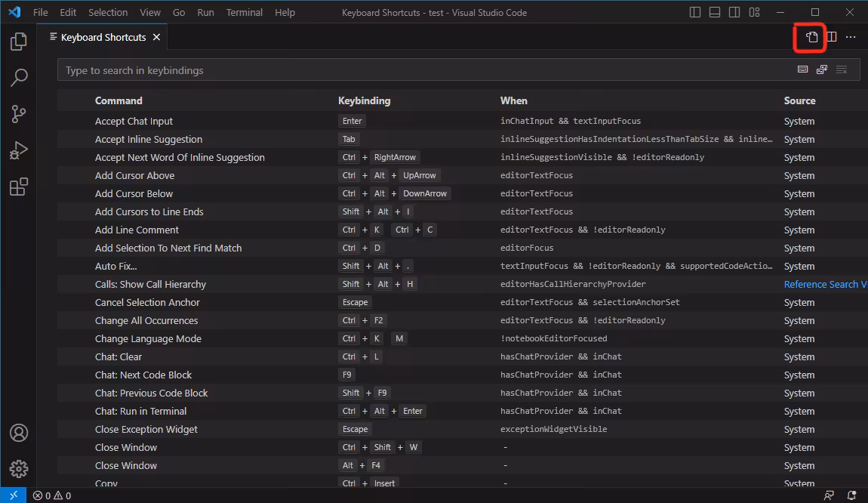Viewport: 868px width, 503px height.
Task: Click the Alt F4 keybinding cell
Action: click(362, 465)
